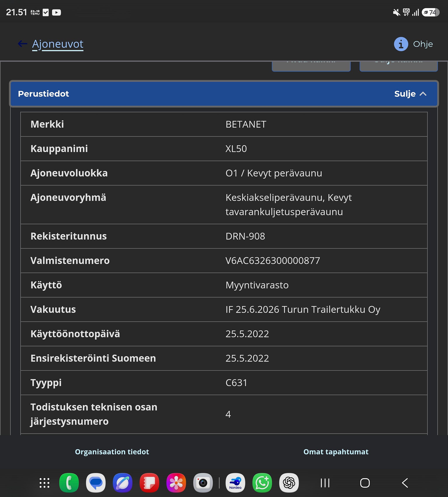Click the Valmistenumero row label
The height and width of the screenshot is (497, 448).
pyautogui.click(x=70, y=261)
